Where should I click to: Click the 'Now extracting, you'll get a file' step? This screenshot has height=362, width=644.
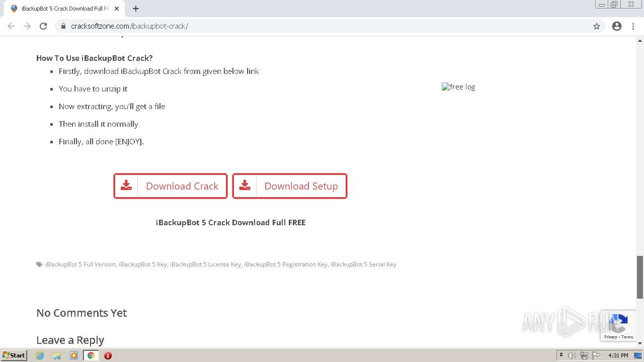click(112, 106)
